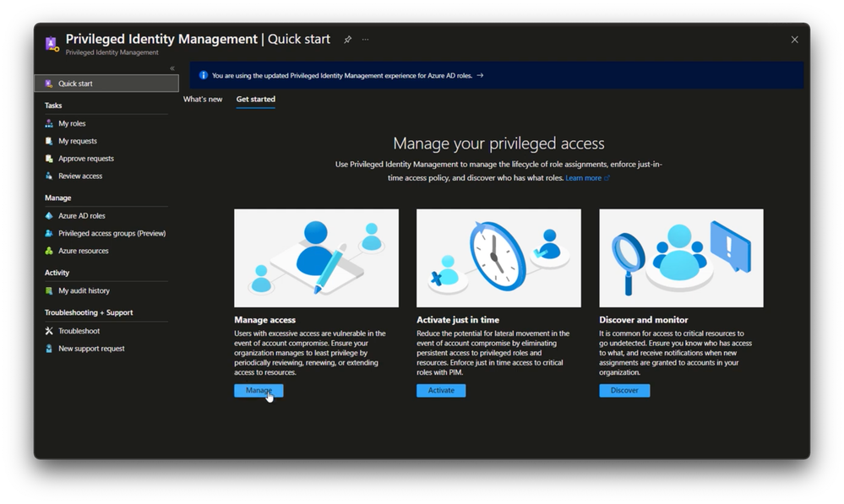This screenshot has width=844, height=504.
Task: Click the Review access icon
Action: [49, 176]
